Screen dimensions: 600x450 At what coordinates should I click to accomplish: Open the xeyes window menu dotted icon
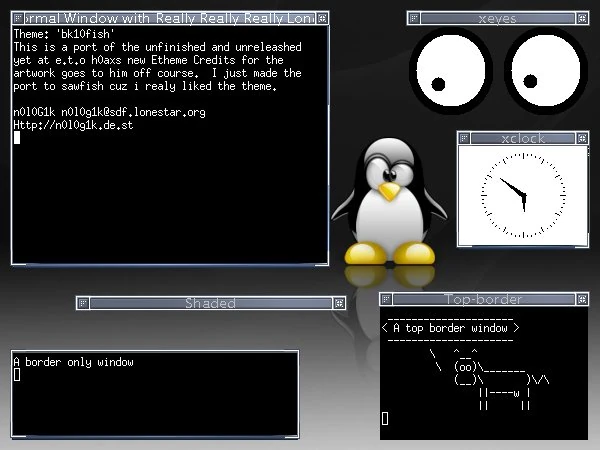coord(414,18)
